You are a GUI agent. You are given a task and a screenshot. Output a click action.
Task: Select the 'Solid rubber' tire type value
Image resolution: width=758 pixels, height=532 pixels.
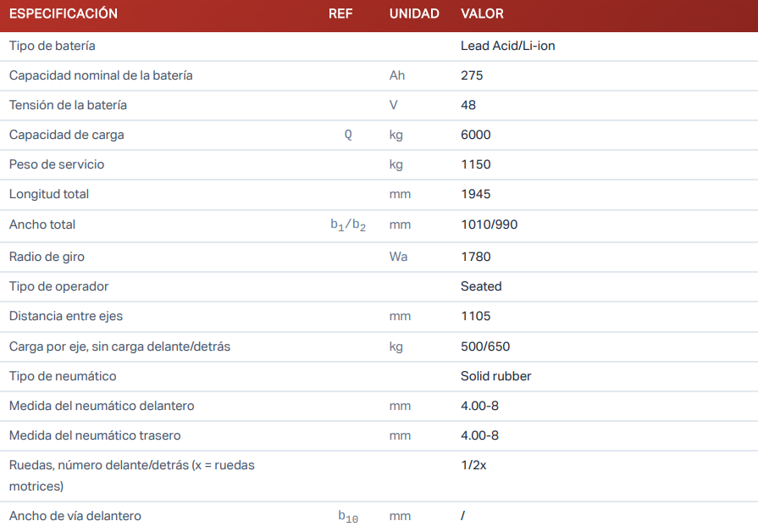coord(495,375)
